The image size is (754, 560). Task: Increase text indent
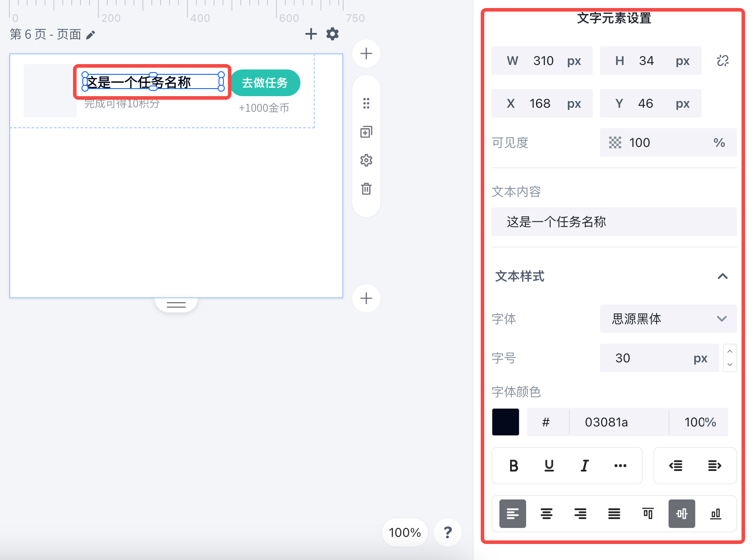(x=715, y=466)
